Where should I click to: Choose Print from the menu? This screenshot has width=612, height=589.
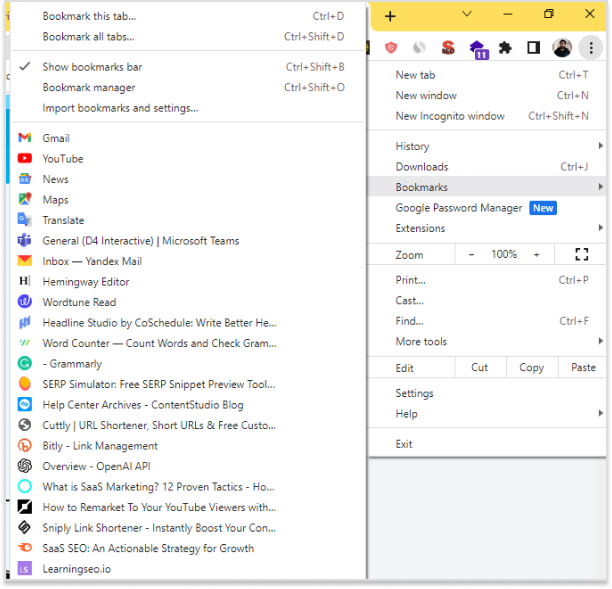point(487,280)
